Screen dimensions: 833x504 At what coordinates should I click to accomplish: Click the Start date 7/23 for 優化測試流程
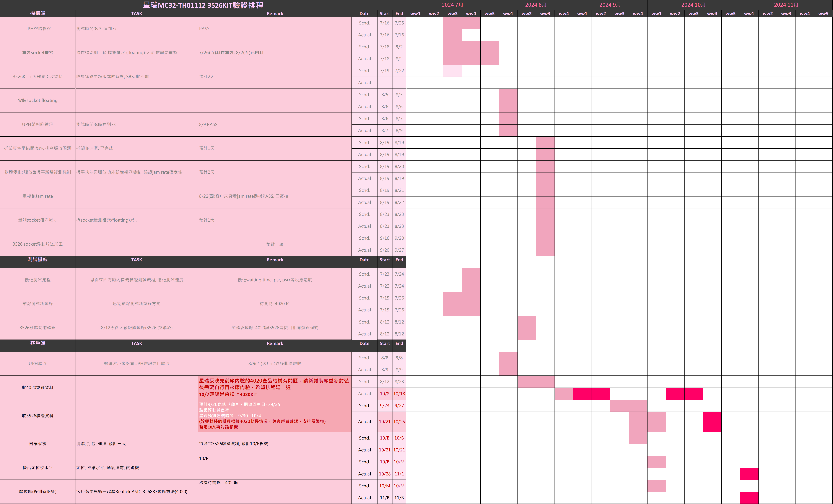385,274
